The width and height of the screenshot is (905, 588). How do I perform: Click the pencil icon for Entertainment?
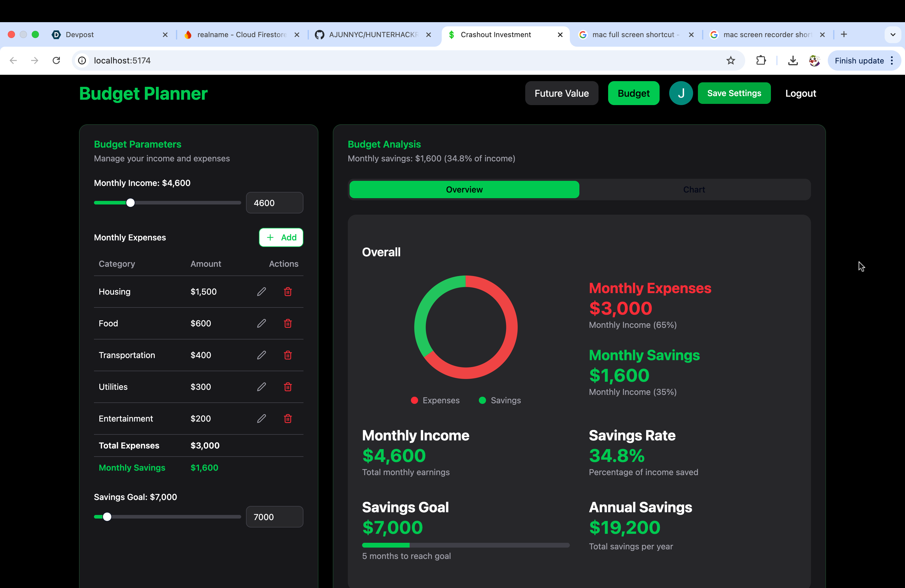[x=261, y=418]
